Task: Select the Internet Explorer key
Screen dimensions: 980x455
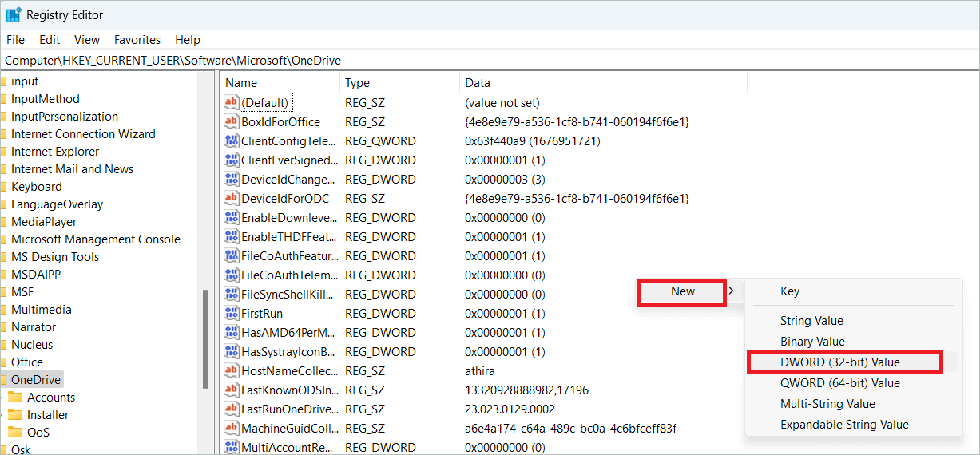Action: click(55, 151)
